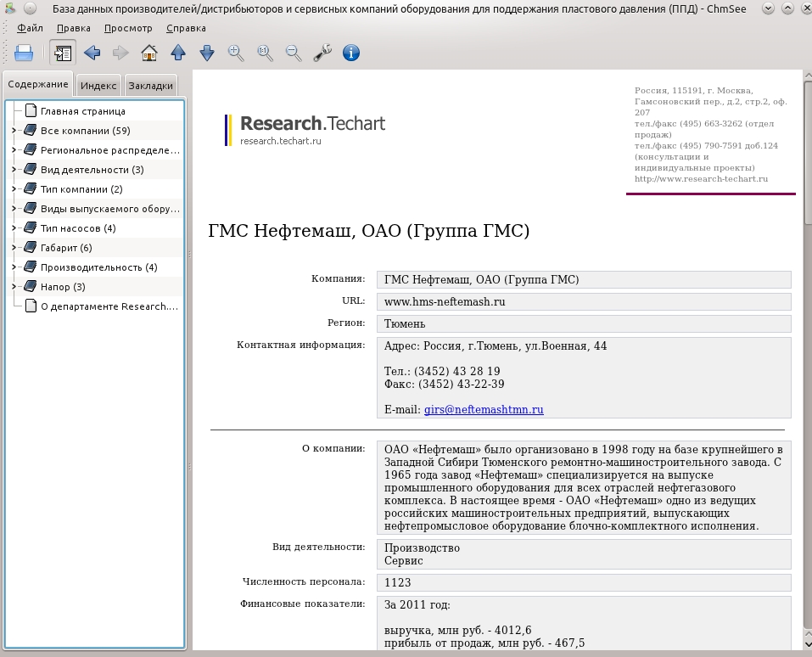Image resolution: width=812 pixels, height=657 pixels.
Task: Expand the Тип насосов (4) arrow
Action: 14,228
